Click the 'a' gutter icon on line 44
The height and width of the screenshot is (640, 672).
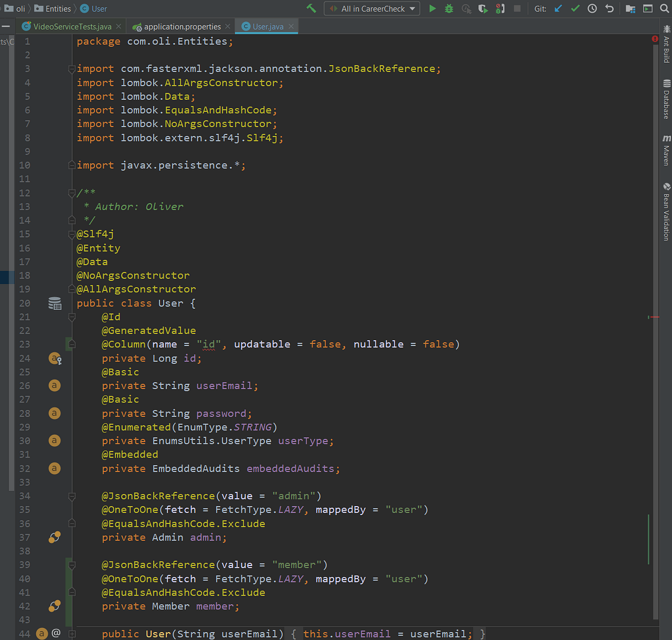click(42, 634)
